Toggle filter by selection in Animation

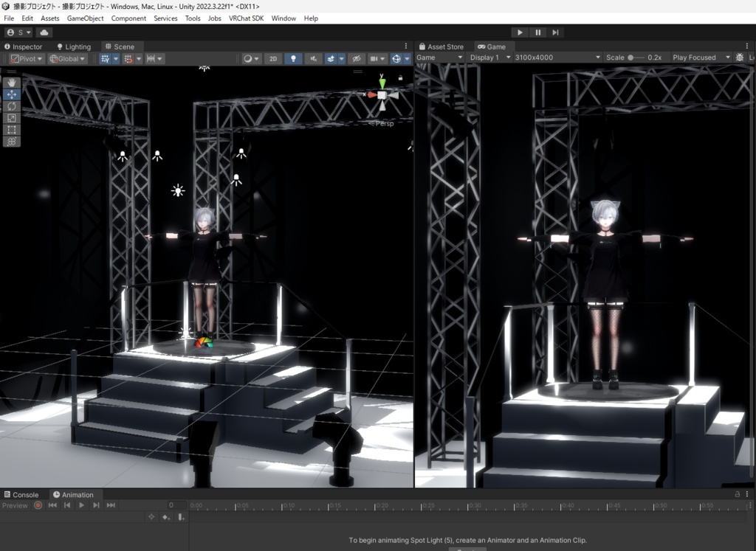(151, 517)
